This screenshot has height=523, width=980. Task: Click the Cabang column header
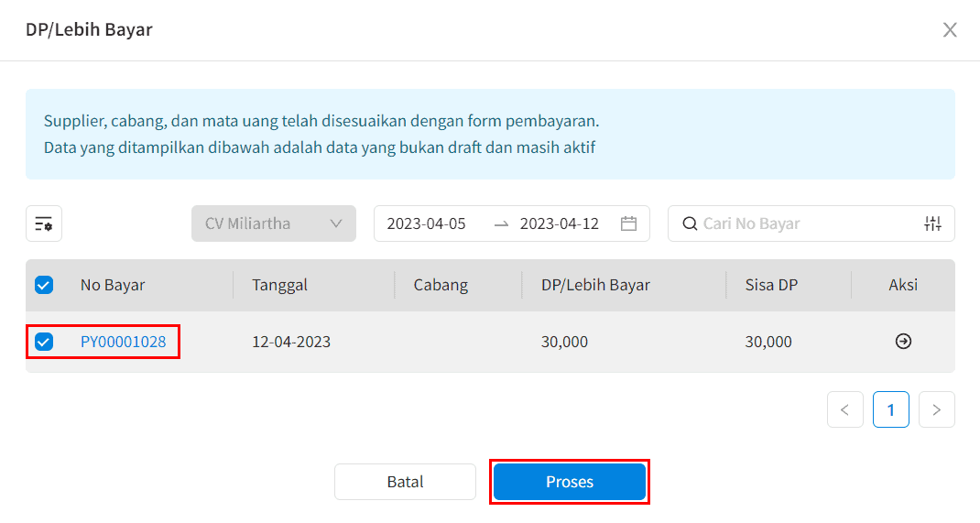tap(441, 285)
